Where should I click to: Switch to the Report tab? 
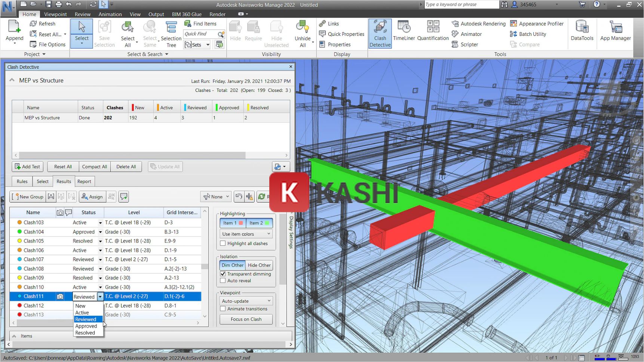[85, 181]
